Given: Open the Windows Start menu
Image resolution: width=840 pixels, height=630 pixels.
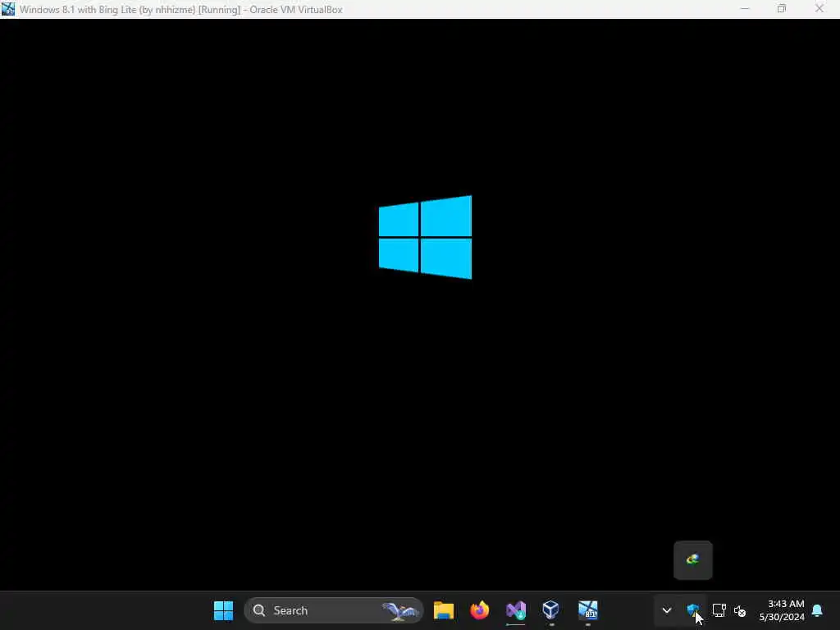Looking at the screenshot, I should (223, 610).
